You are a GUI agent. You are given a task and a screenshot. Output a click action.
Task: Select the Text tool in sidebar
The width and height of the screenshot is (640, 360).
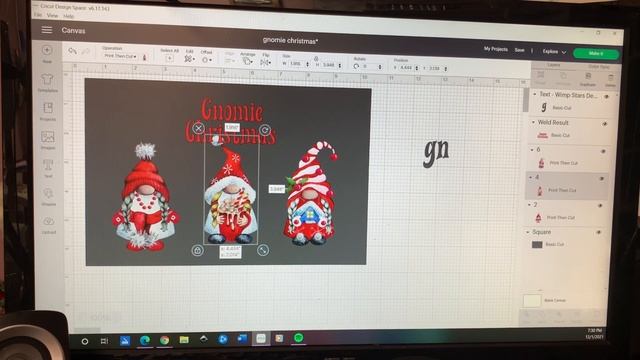tap(48, 168)
